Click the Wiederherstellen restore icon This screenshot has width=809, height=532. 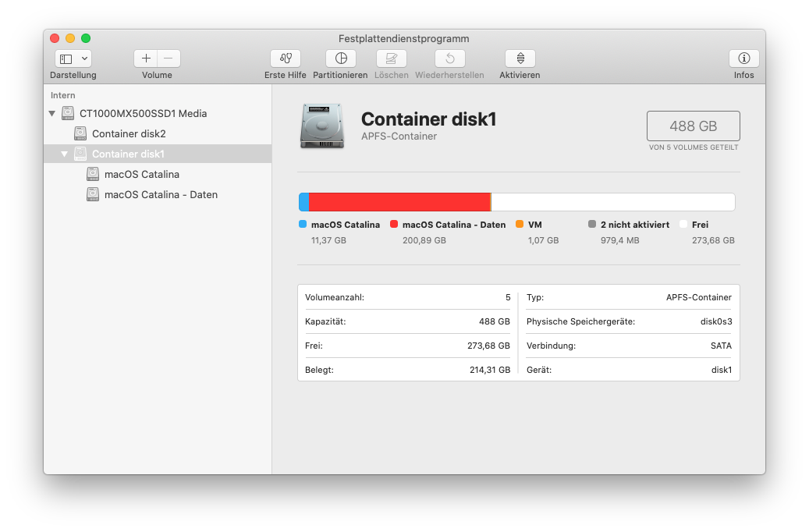(x=449, y=59)
